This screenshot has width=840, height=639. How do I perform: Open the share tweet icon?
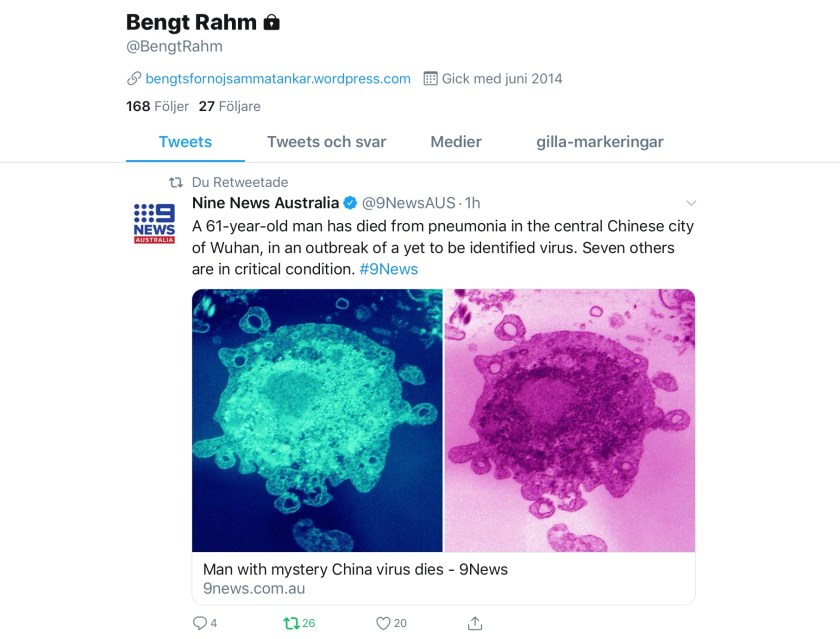(x=474, y=623)
